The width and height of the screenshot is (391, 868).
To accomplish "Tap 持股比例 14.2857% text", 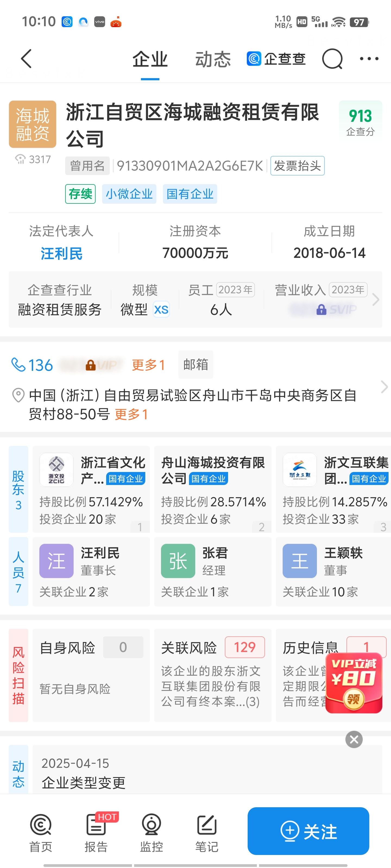I will (x=335, y=502).
